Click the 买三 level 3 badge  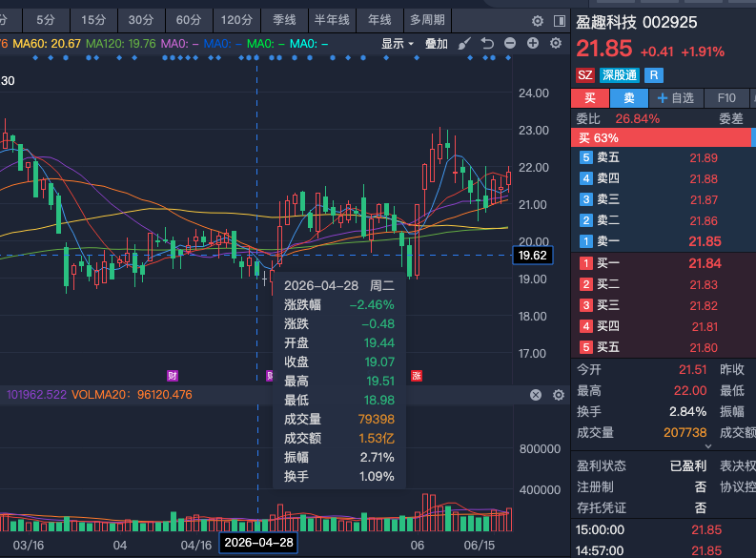pos(585,305)
